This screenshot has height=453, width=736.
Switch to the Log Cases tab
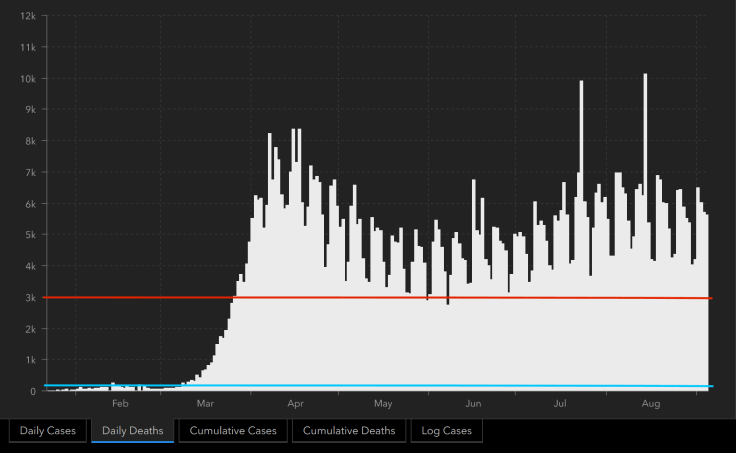(x=447, y=431)
